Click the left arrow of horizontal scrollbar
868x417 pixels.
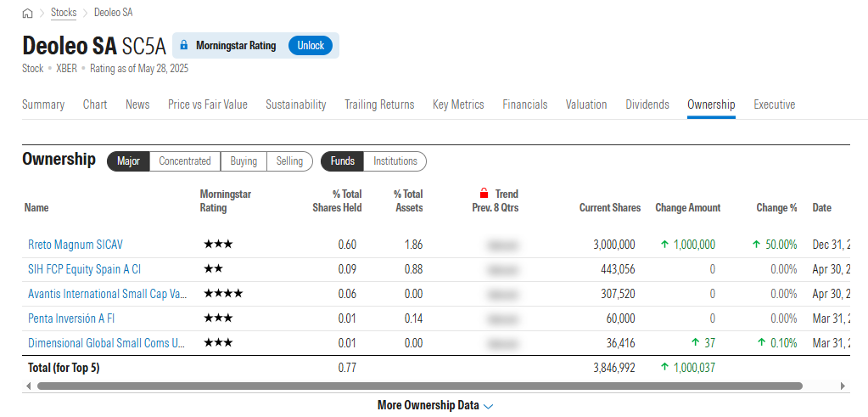click(28, 386)
